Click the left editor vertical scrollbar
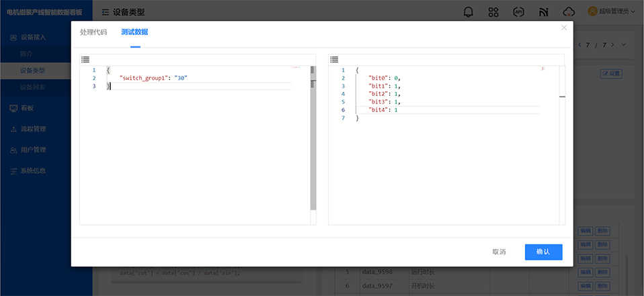The width and height of the screenshot is (644, 296). tap(313, 134)
